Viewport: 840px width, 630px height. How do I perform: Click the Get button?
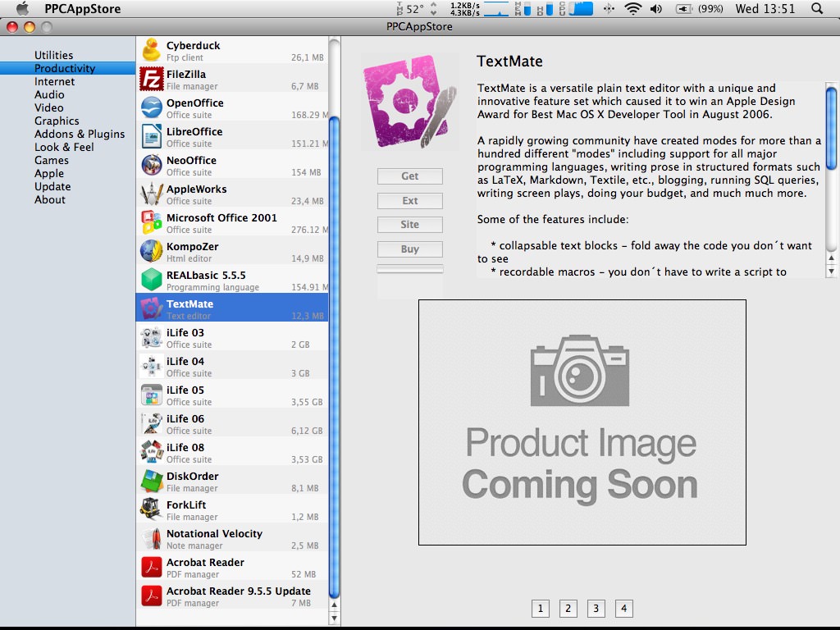coord(410,176)
